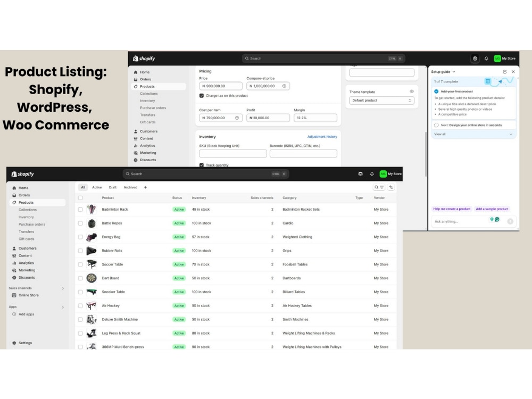This screenshot has width=532, height=399.
Task: Open Theme template Default product dropdown
Action: coord(381,101)
